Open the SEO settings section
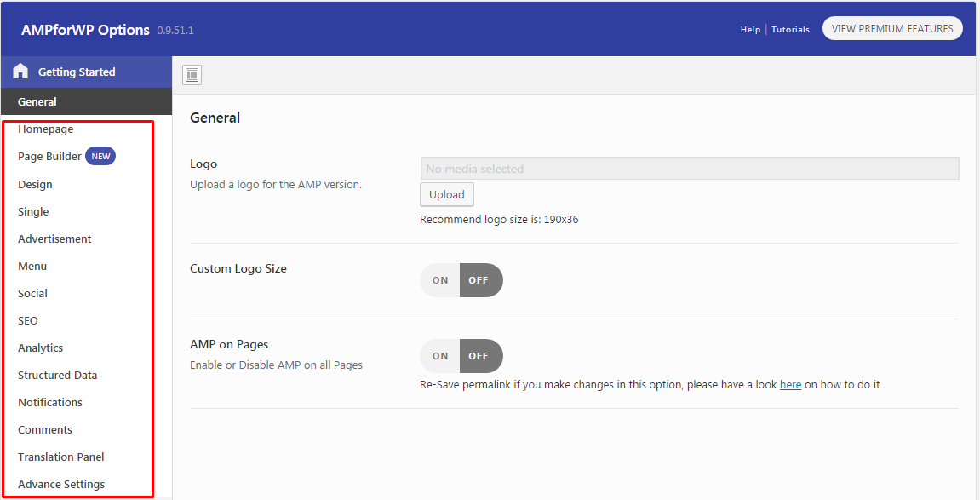This screenshot has width=980, height=500. (x=28, y=321)
